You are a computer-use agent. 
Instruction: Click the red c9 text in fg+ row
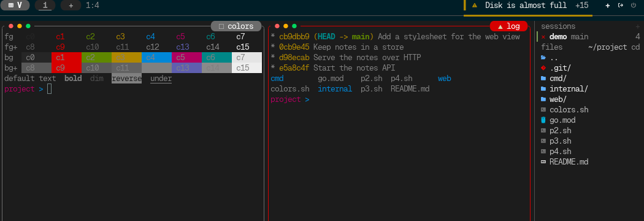click(60, 47)
